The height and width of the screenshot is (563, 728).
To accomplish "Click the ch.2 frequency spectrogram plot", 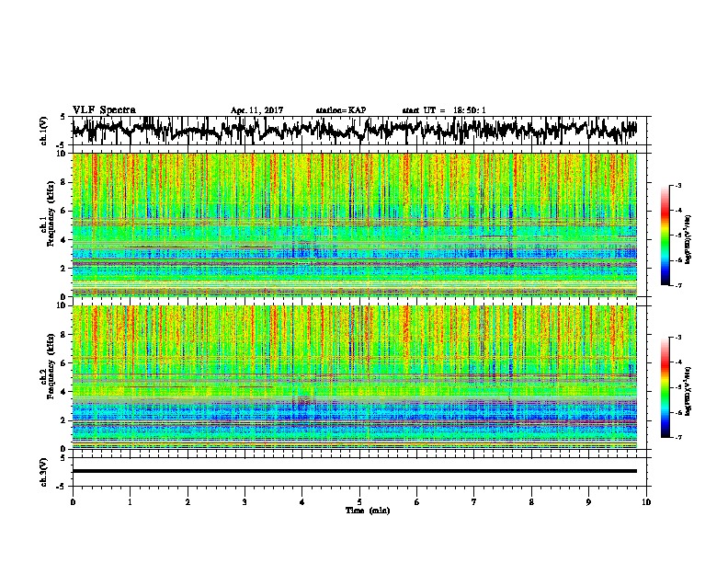I will point(355,377).
